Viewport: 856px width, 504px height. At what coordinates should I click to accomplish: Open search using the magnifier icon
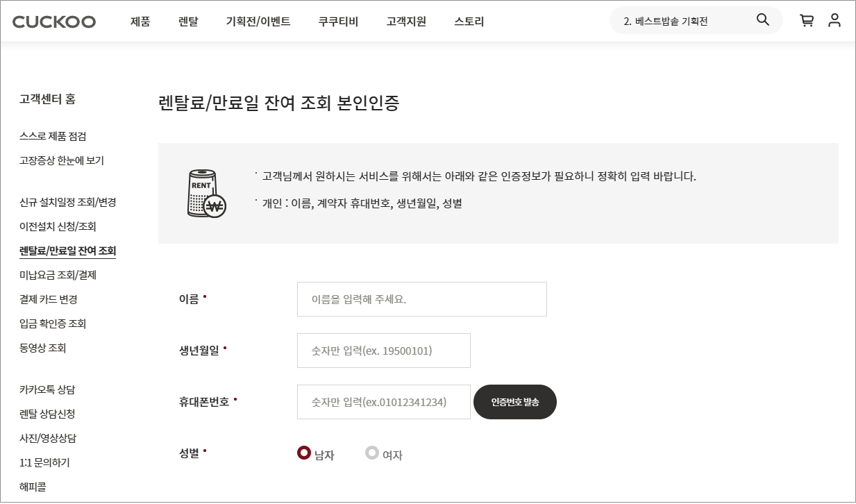[x=762, y=20]
